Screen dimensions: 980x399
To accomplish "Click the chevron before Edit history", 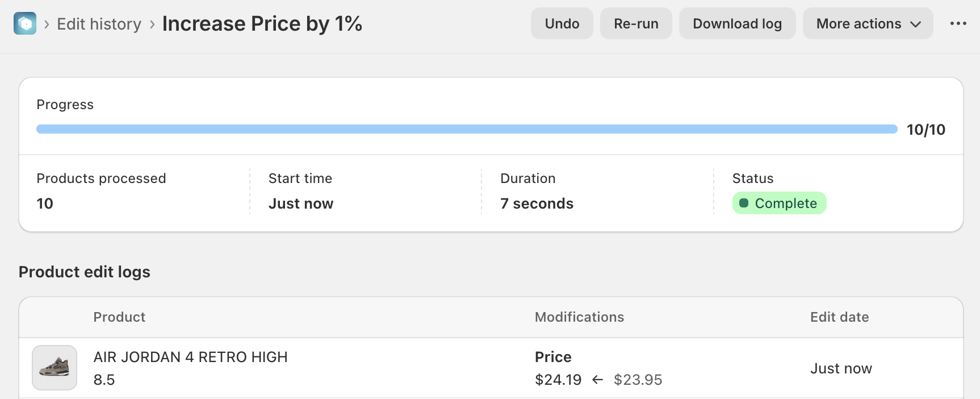I will (x=47, y=24).
